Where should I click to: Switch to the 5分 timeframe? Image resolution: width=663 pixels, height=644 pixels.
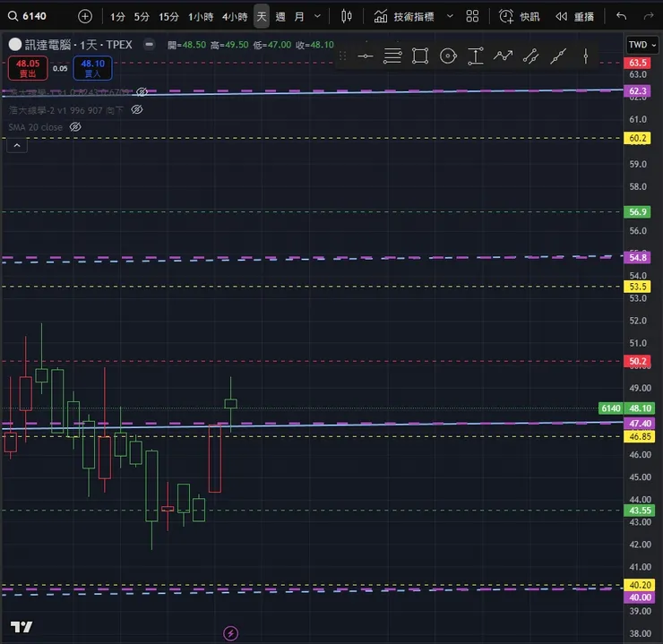(142, 16)
